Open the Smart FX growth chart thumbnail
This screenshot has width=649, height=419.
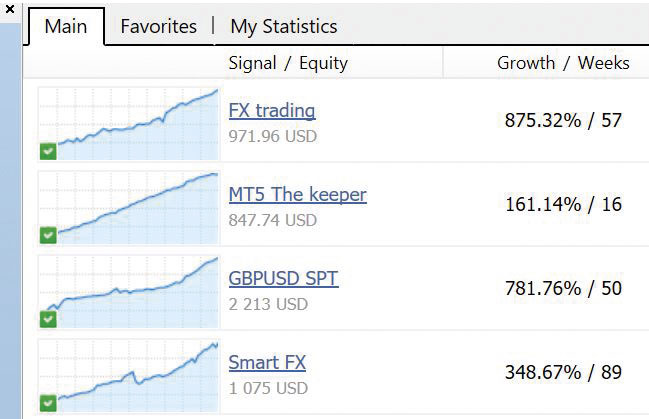130,374
